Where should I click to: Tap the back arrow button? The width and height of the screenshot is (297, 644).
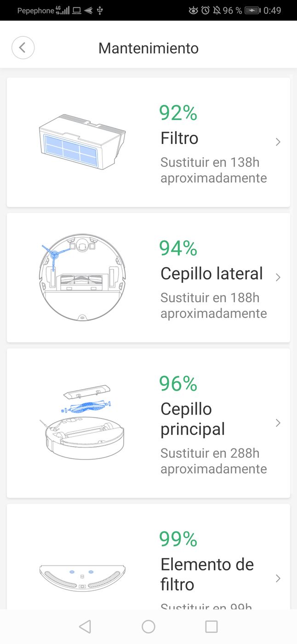click(23, 48)
